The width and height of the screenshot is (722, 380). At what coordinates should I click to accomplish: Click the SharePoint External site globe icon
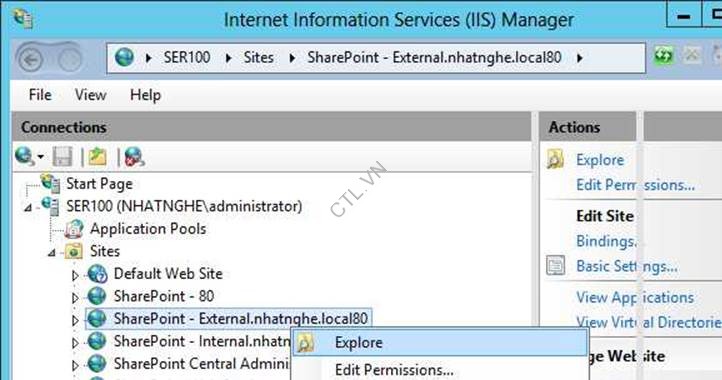(x=97, y=318)
